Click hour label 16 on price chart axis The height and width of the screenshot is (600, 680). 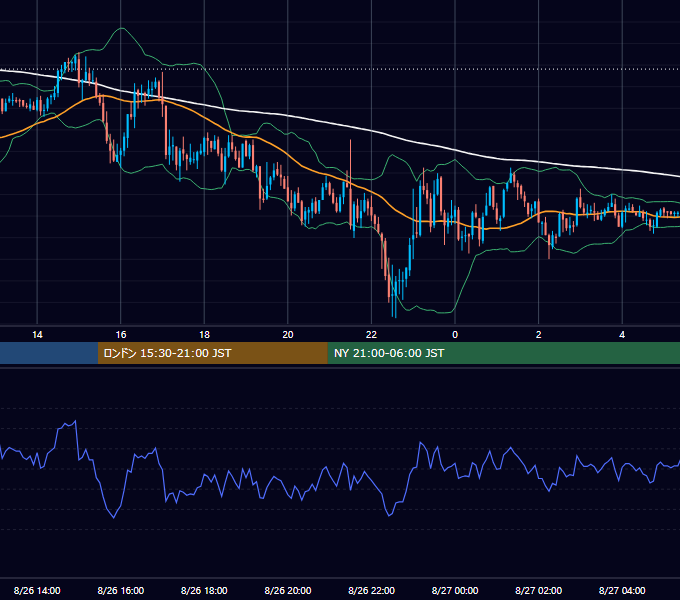pyautogui.click(x=121, y=335)
